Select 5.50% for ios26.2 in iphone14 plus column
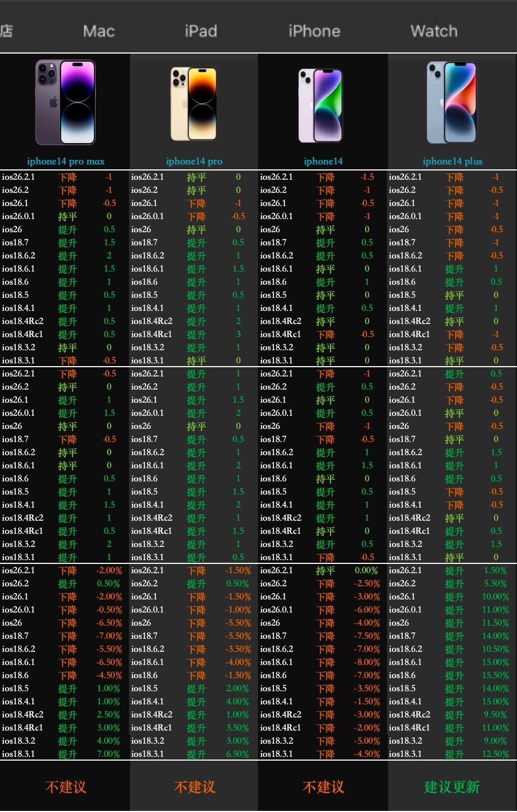 pos(495,584)
